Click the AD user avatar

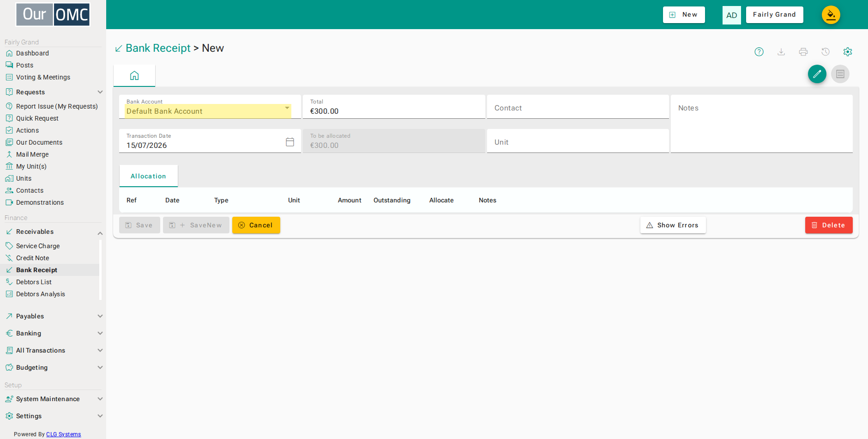(732, 15)
